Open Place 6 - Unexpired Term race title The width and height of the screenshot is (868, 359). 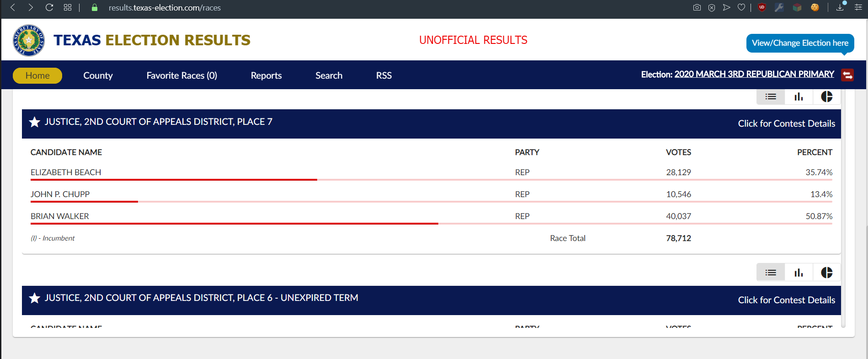coord(201,298)
